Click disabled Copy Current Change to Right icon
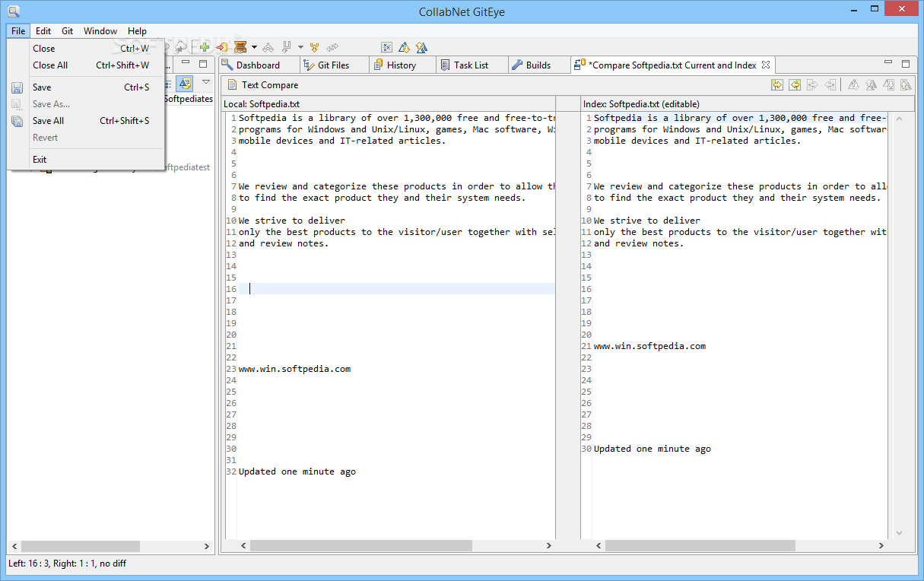Image resolution: width=924 pixels, height=581 pixels. click(812, 84)
